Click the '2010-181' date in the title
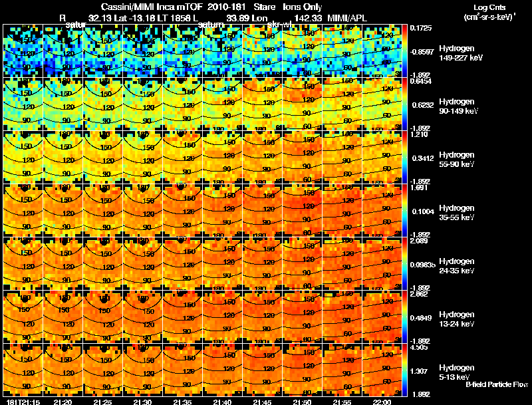This screenshot has width=532, height=405. (226, 7)
